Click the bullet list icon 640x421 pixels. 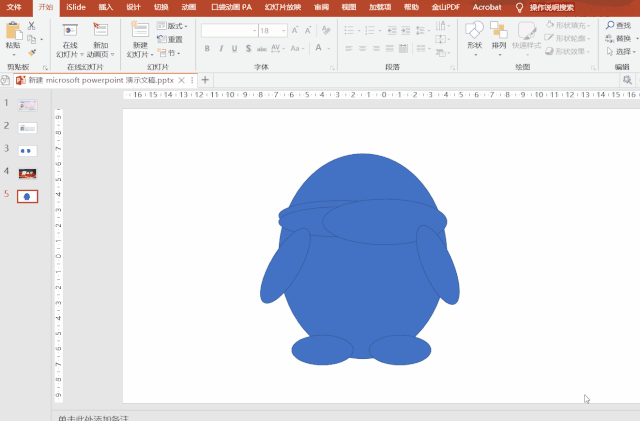(349, 30)
